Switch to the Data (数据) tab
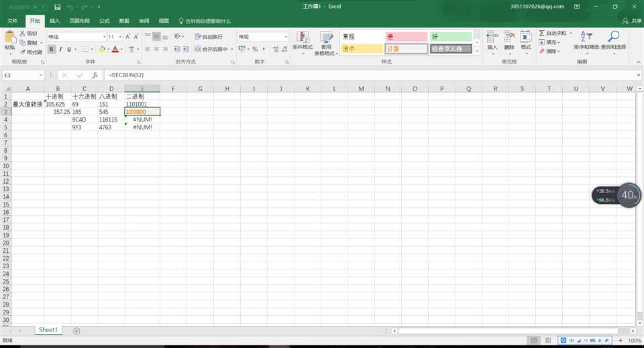The image size is (644, 348). point(124,21)
